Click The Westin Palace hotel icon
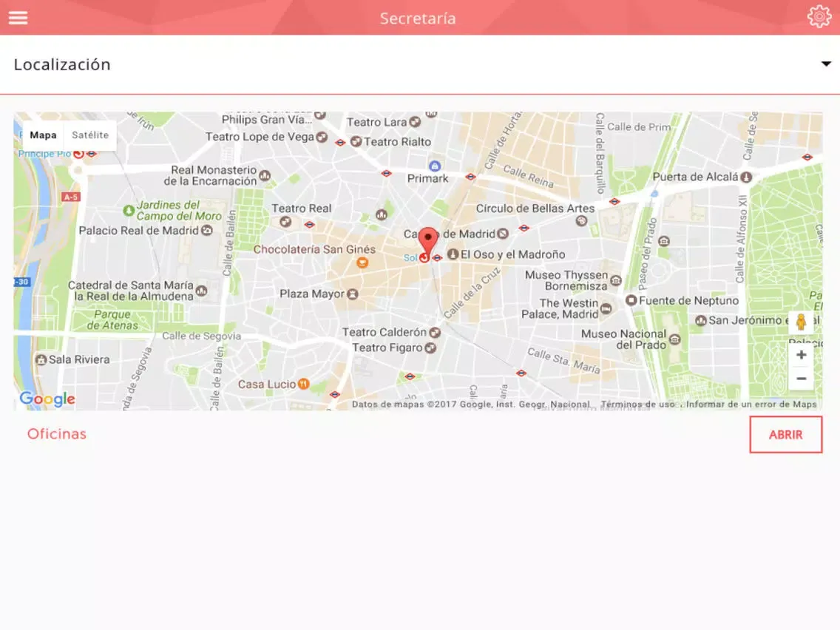Image resolution: width=840 pixels, height=630 pixels. (x=606, y=308)
